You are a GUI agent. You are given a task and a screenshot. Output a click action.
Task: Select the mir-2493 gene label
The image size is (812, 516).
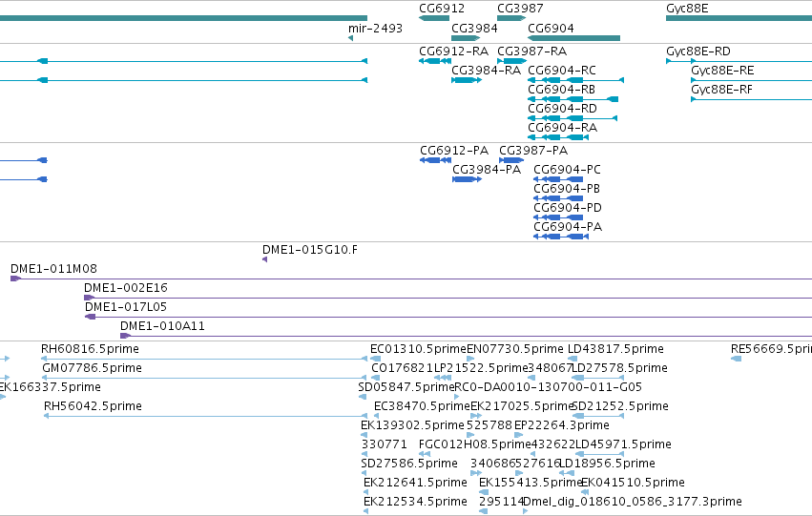click(x=375, y=28)
